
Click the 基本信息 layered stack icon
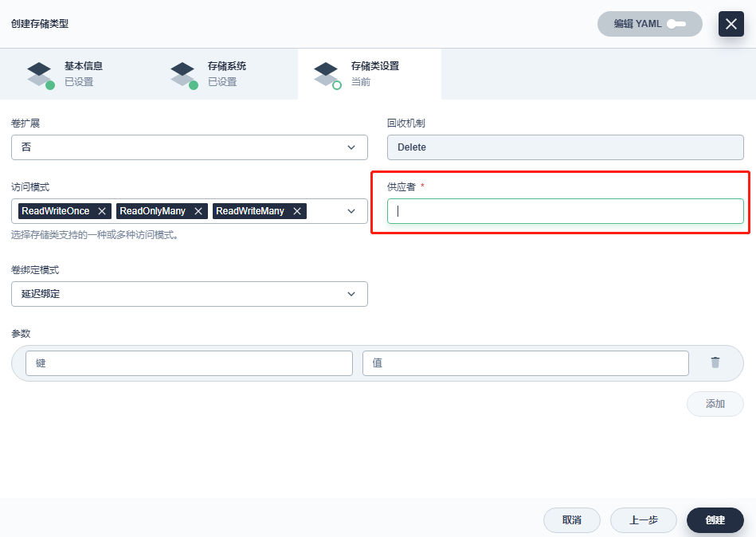point(40,75)
